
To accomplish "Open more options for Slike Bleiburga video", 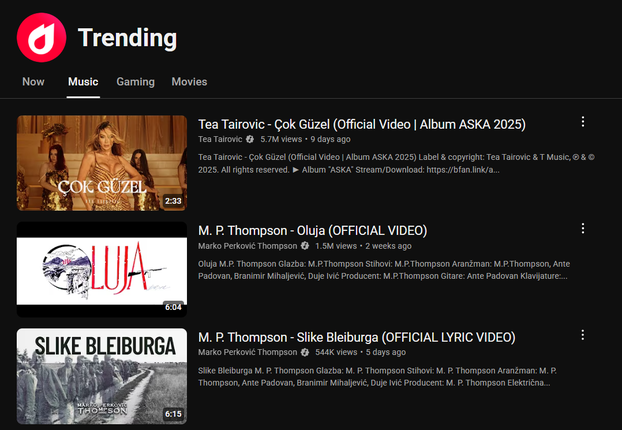I will tap(583, 335).
